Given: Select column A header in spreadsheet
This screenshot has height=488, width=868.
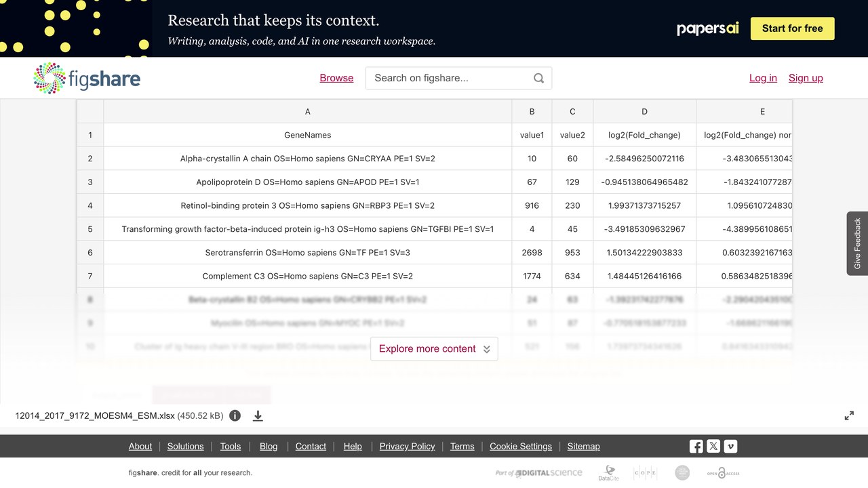Looking at the screenshot, I should click(308, 112).
